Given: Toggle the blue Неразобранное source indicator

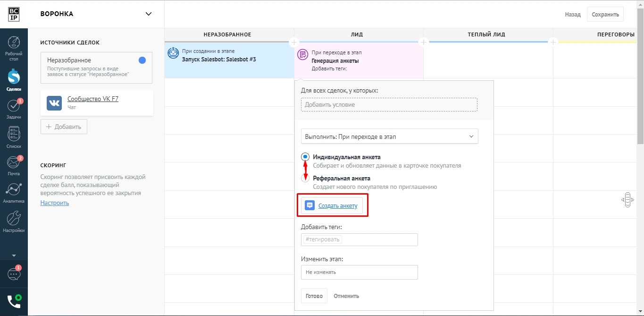Looking at the screenshot, I should pos(142,60).
